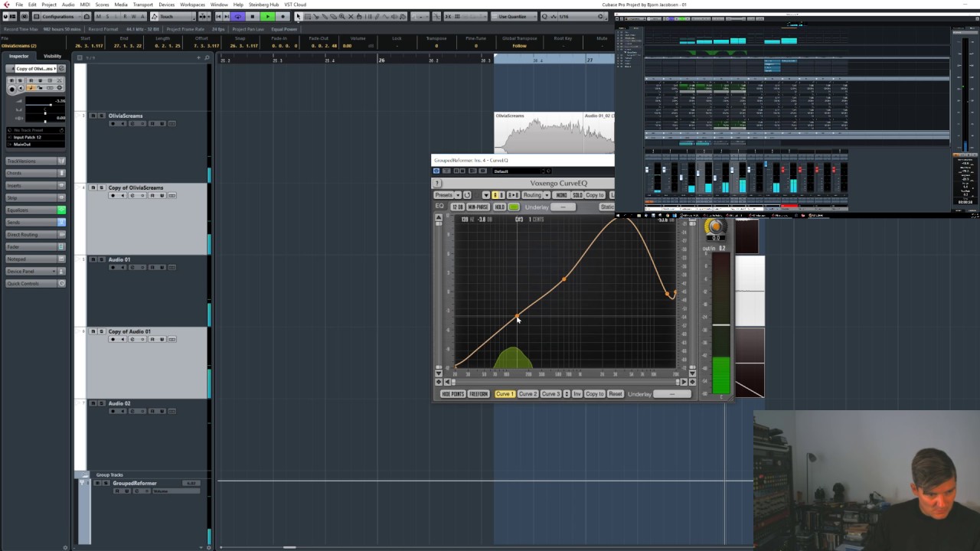
Task: Switch to the Visibility tab
Action: [x=52, y=56]
